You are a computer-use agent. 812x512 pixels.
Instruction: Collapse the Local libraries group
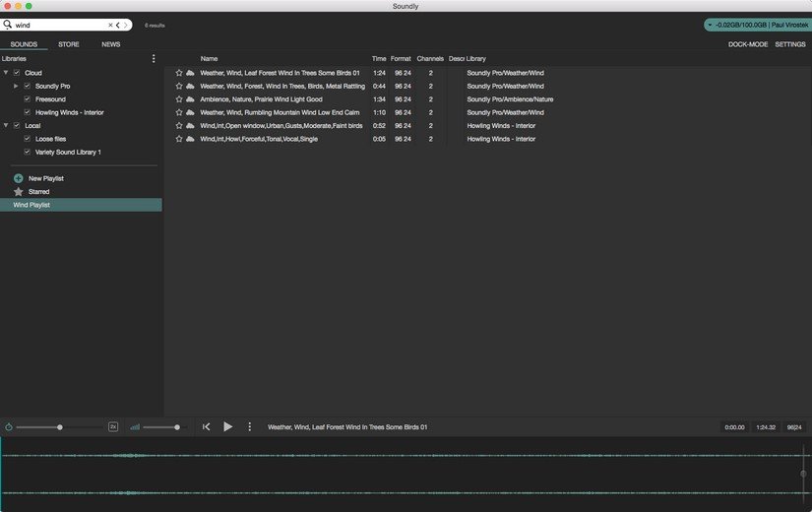tap(6, 126)
